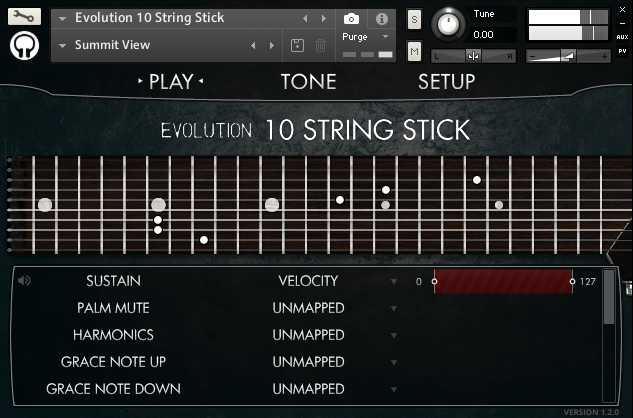This screenshot has width=633, height=418.
Task: Click the velocity range minimum handle
Action: [x=434, y=281]
